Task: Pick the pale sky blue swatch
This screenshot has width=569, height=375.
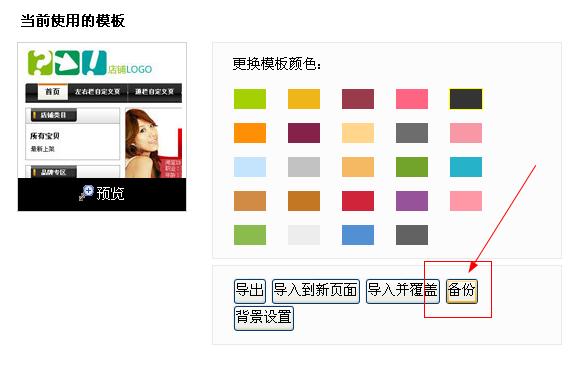Action: tap(250, 167)
